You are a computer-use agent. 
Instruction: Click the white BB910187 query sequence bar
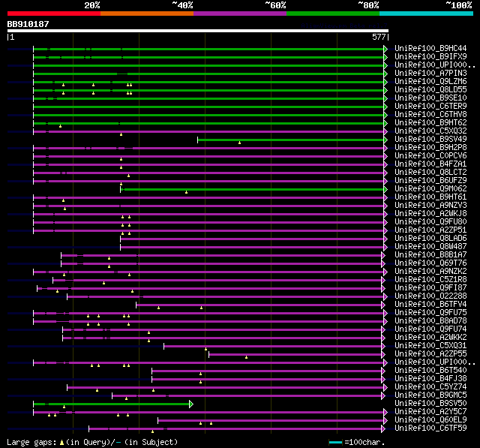(198, 31)
